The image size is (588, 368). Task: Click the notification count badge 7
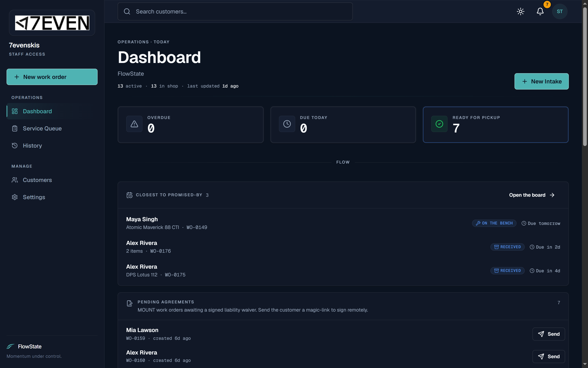click(x=547, y=4)
